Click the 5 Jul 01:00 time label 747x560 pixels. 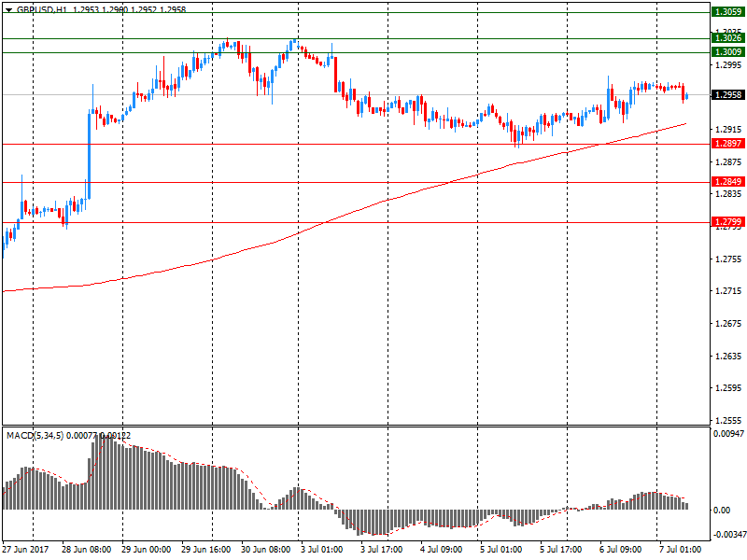click(x=500, y=549)
